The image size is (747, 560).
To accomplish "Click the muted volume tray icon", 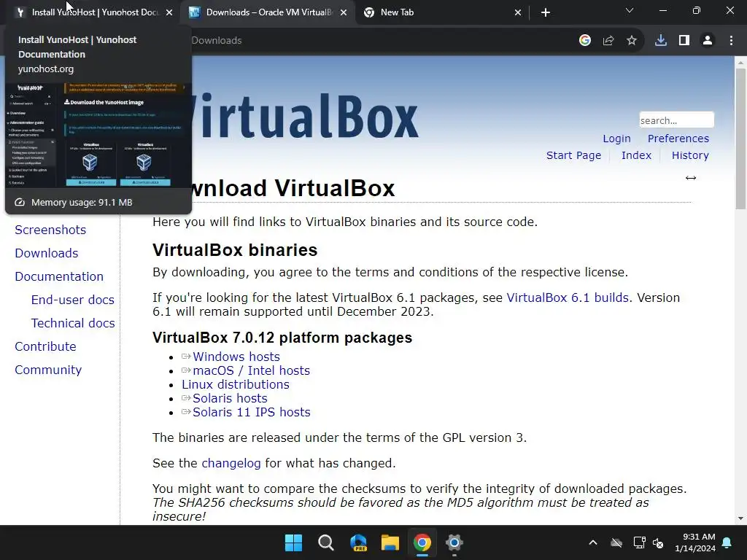I will (x=658, y=542).
